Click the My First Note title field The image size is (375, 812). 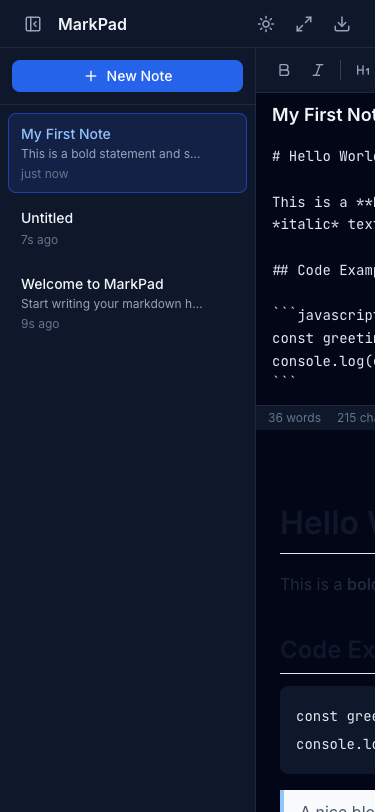[x=323, y=115]
